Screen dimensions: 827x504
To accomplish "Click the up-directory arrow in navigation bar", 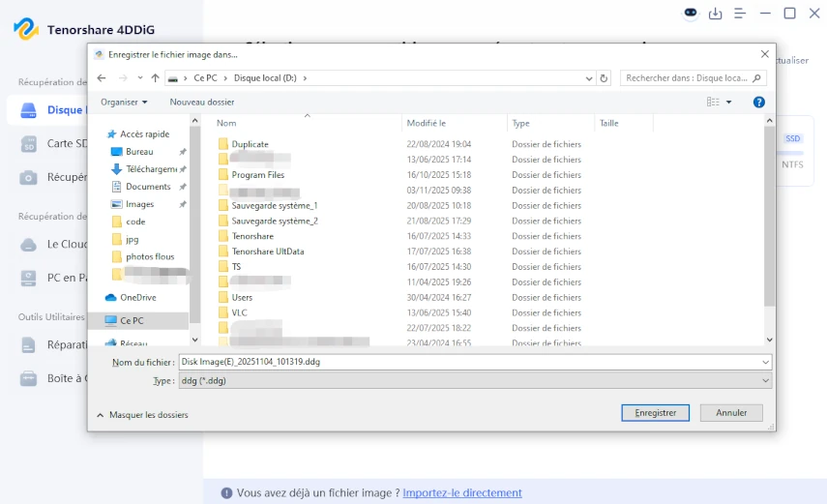I will click(155, 78).
